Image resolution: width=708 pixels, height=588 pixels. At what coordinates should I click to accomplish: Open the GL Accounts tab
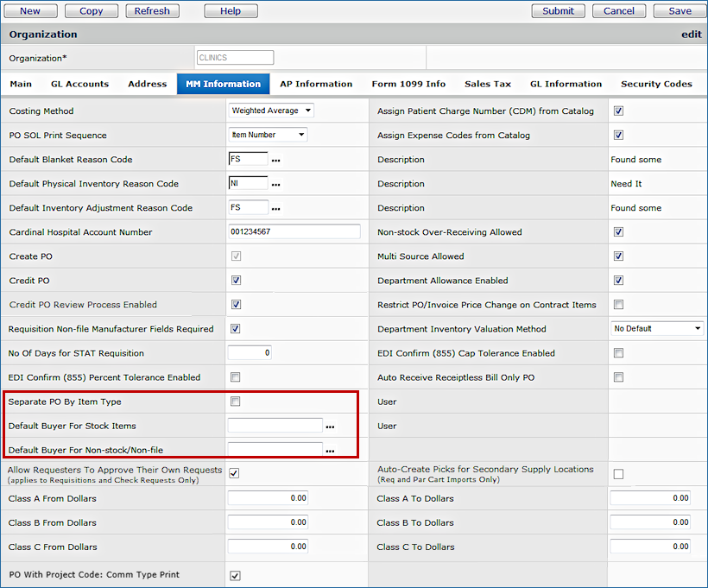coord(79,84)
